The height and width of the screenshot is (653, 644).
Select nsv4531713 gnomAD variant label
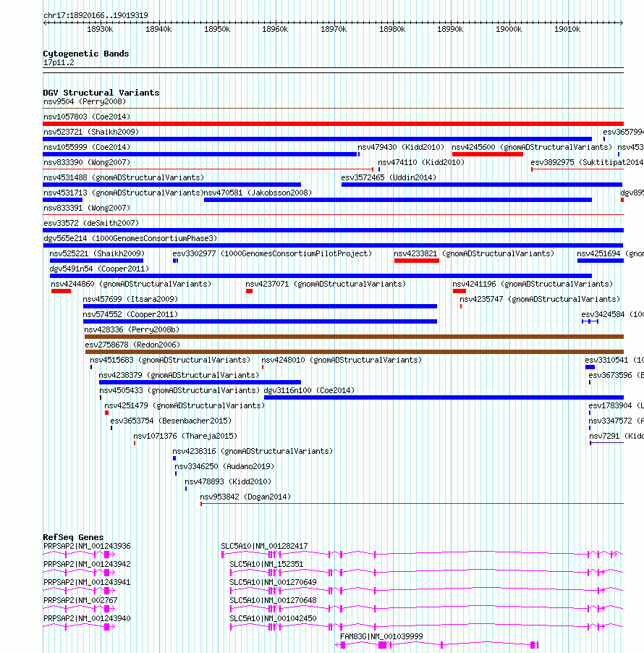[123, 193]
